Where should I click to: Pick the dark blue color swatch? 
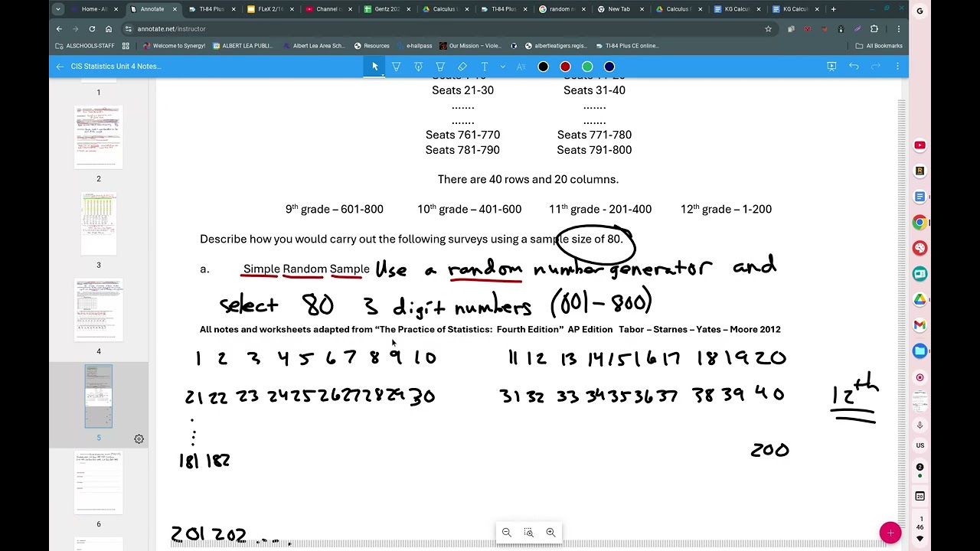pyautogui.click(x=609, y=67)
